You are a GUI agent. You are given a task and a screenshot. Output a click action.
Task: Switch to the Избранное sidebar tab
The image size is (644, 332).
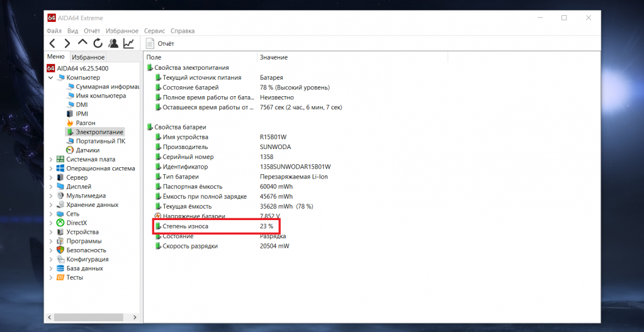[x=88, y=57]
